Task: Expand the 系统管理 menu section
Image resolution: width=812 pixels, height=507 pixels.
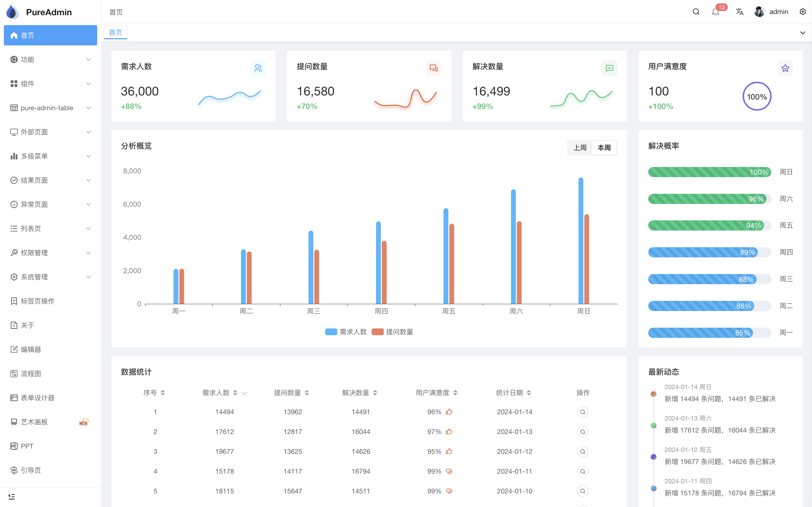Action: click(35, 277)
